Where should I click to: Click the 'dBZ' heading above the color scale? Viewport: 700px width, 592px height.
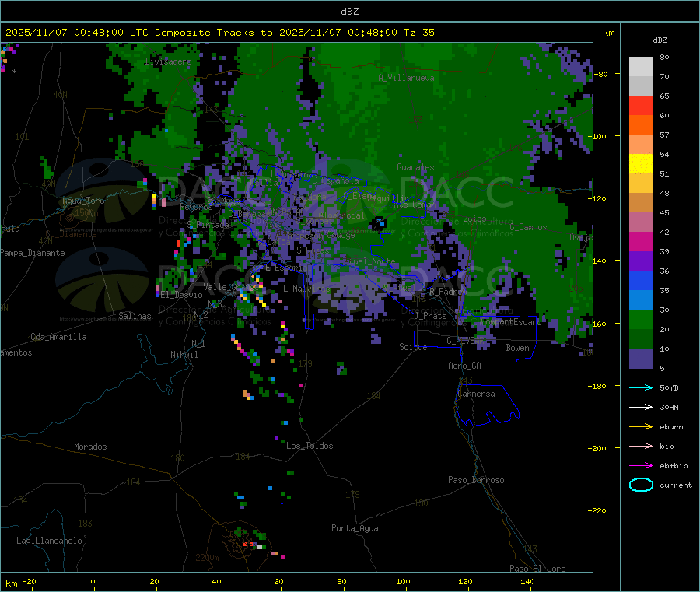pyautogui.click(x=660, y=40)
